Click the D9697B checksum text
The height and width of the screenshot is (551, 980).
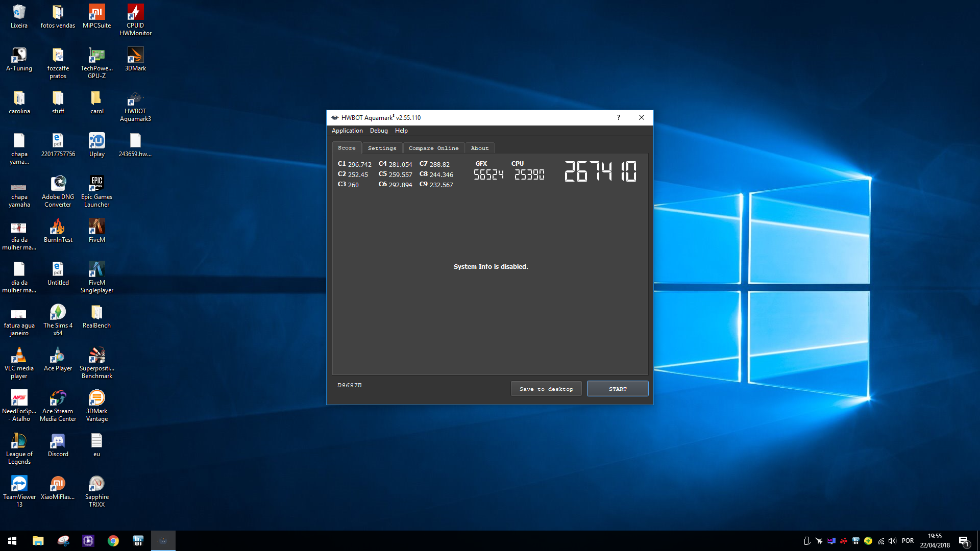tap(349, 385)
